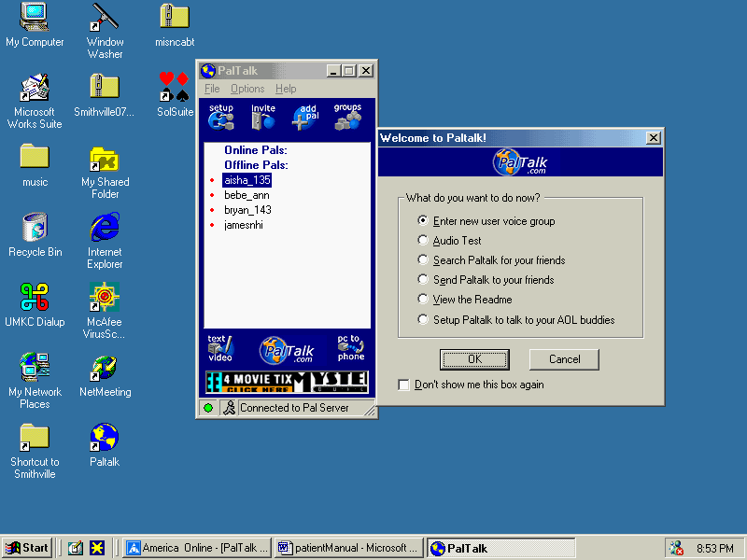
Task: Select Send Paltalk to your friends
Action: pyautogui.click(x=486, y=279)
